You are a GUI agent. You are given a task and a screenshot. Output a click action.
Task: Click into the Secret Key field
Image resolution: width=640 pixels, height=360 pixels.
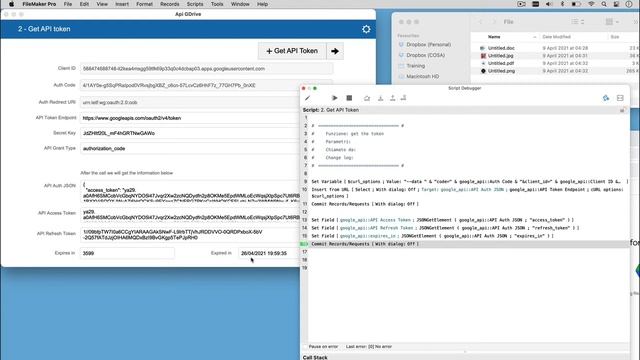coord(190,133)
